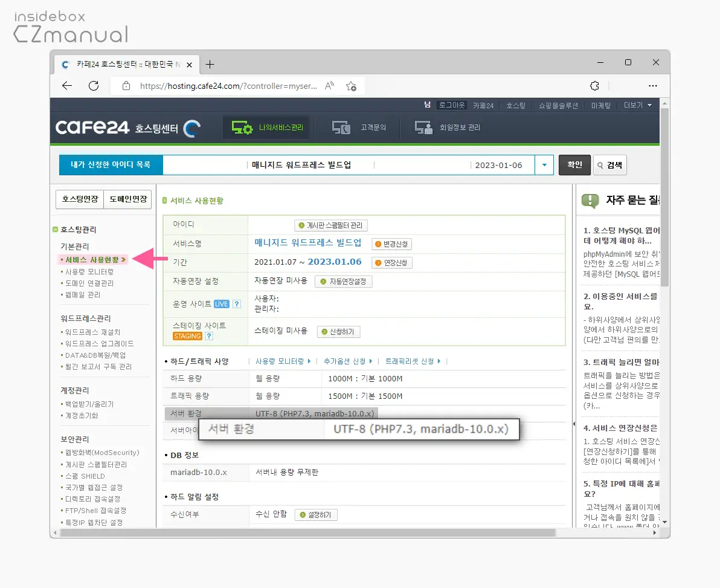This screenshot has width=720, height=588.
Task: Open DATA&DB복원/백업 in sidebar
Action: tap(95, 355)
